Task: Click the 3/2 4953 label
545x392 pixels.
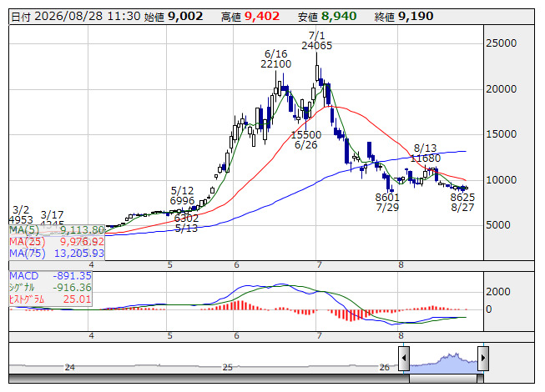Action: 21,215
